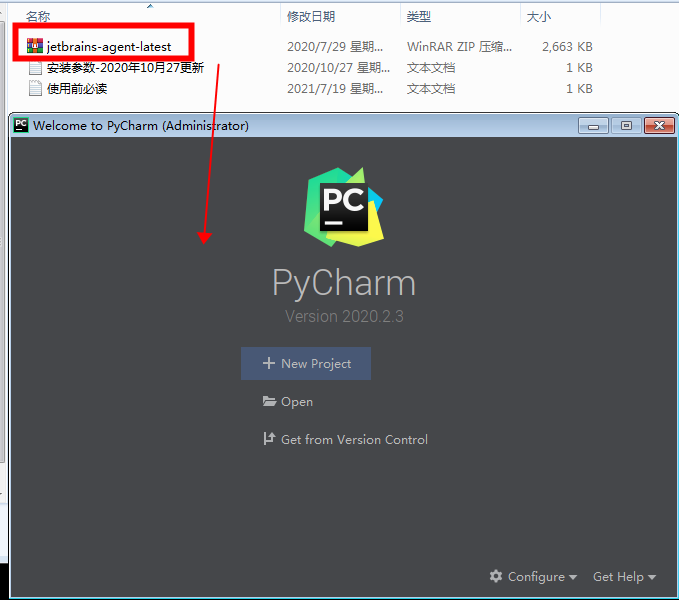Click the text document icon of 安装参数-2020年10月27更新
679x600 pixels.
click(35, 68)
